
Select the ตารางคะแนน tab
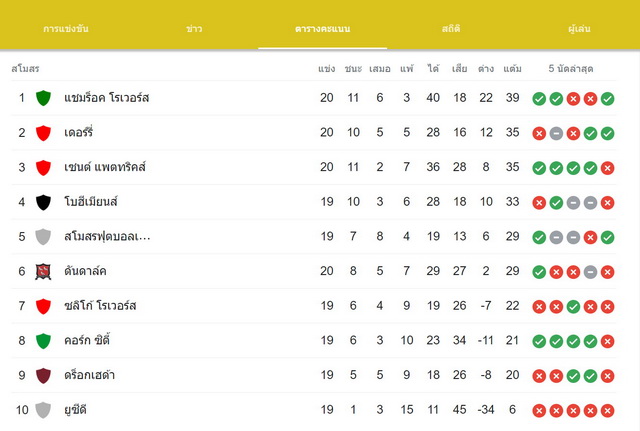tap(322, 29)
